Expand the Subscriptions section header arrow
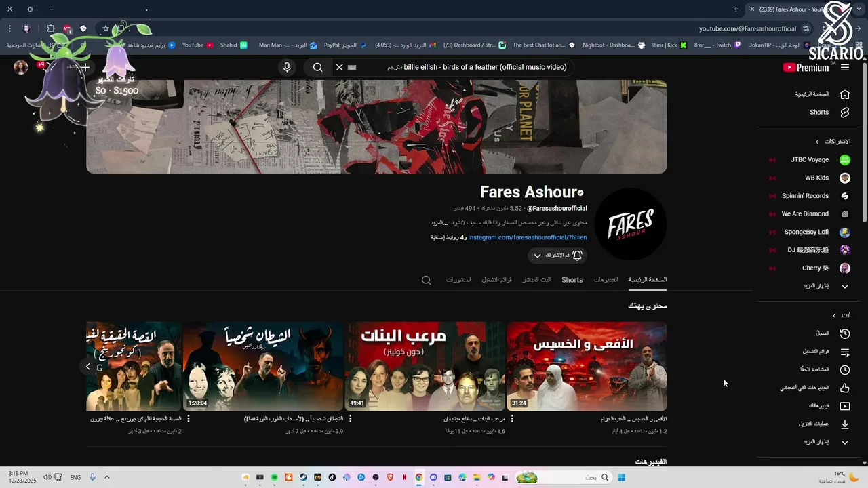 point(817,142)
